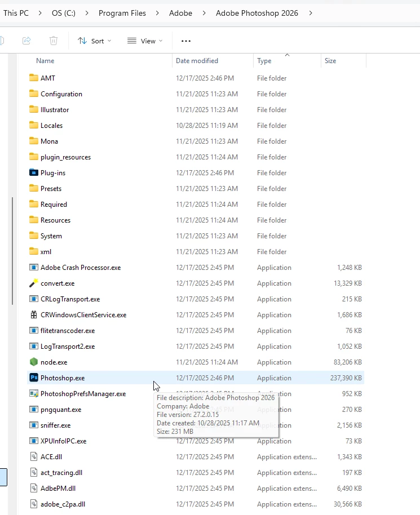Click the pngquant.exe application icon
This screenshot has width=420, height=515.
(34, 409)
